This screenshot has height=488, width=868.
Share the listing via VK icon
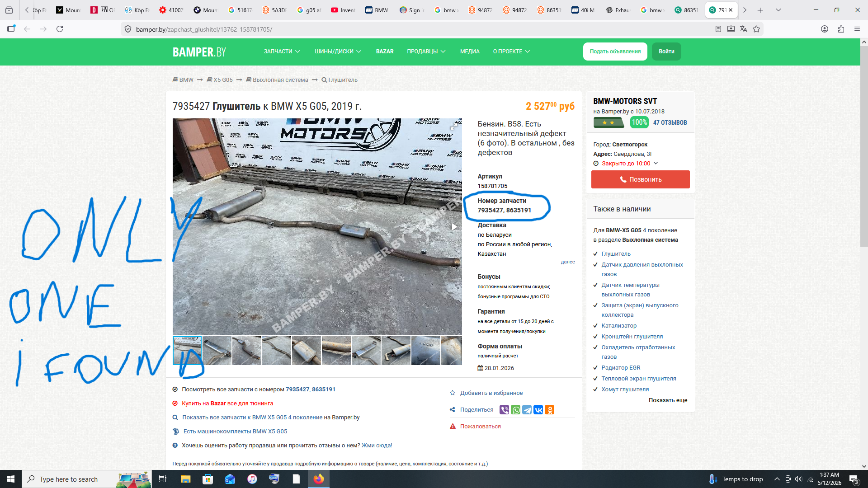point(538,410)
